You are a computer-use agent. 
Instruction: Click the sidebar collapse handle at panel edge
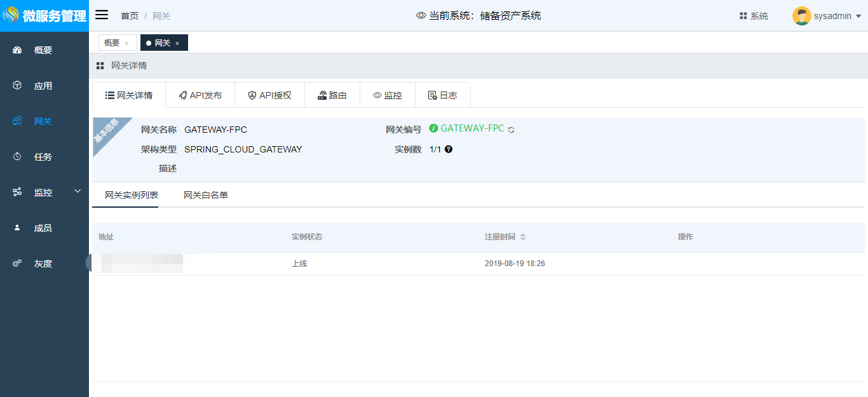(89, 263)
